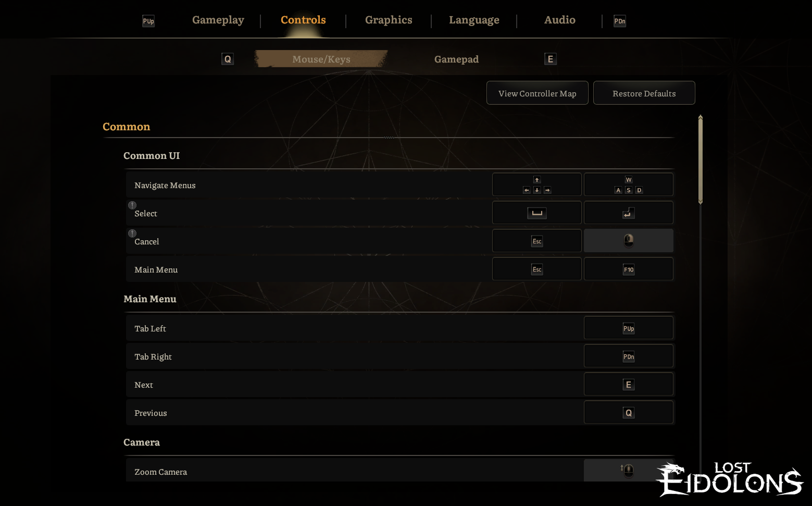Screen dimensions: 812x506
Task: Change the F10 binding for Main Menu
Action: click(x=628, y=269)
